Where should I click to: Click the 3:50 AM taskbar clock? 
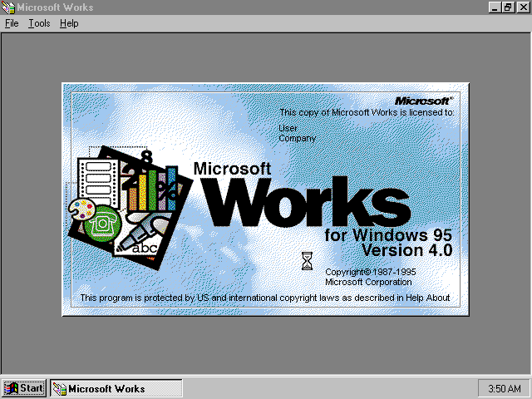click(x=505, y=388)
